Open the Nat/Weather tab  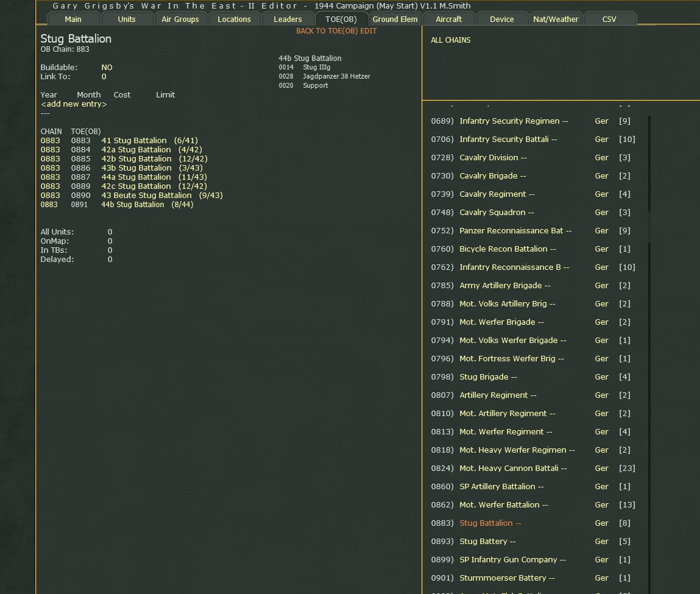pyautogui.click(x=556, y=19)
